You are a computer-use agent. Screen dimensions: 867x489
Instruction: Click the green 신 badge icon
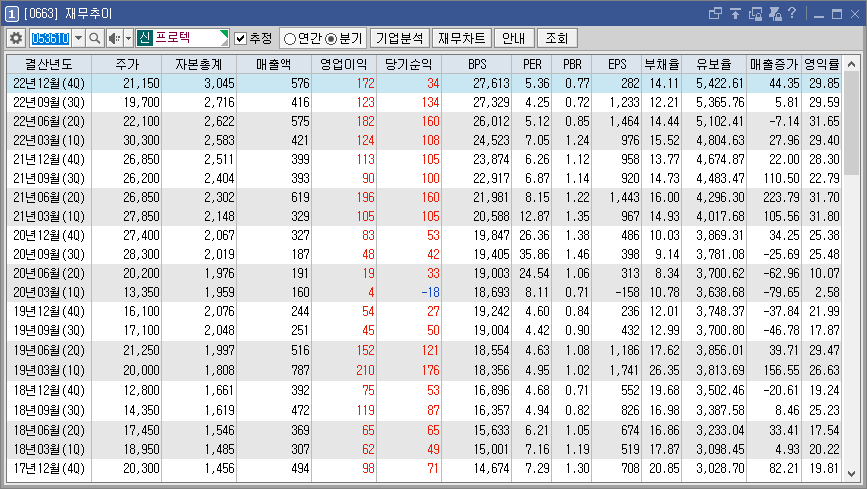coord(144,38)
